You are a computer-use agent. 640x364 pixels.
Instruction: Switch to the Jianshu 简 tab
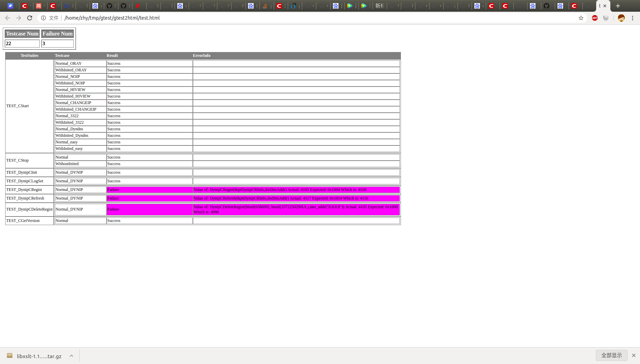click(x=39, y=6)
